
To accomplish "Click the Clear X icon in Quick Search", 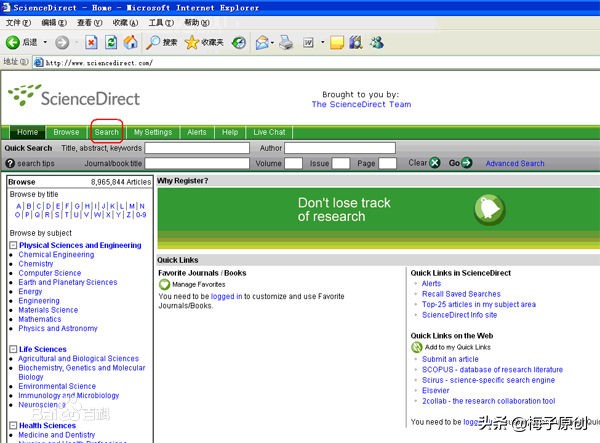I will point(435,163).
